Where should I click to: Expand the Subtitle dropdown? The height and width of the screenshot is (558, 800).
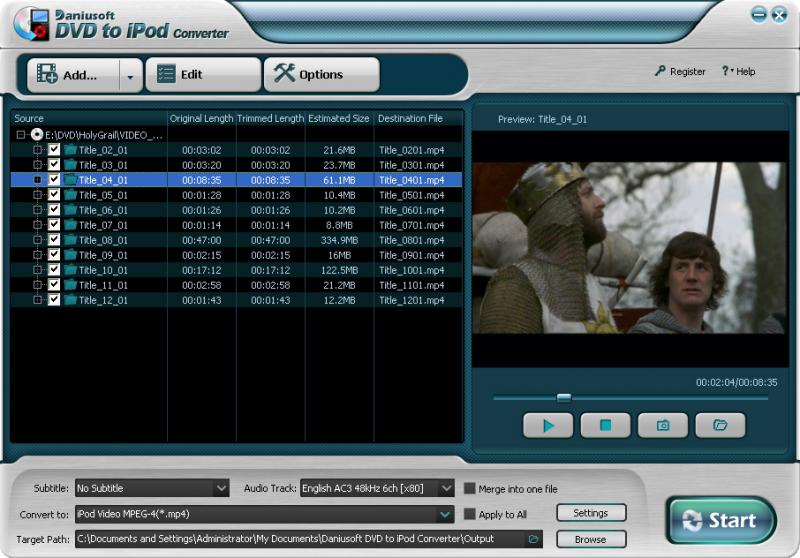point(221,489)
